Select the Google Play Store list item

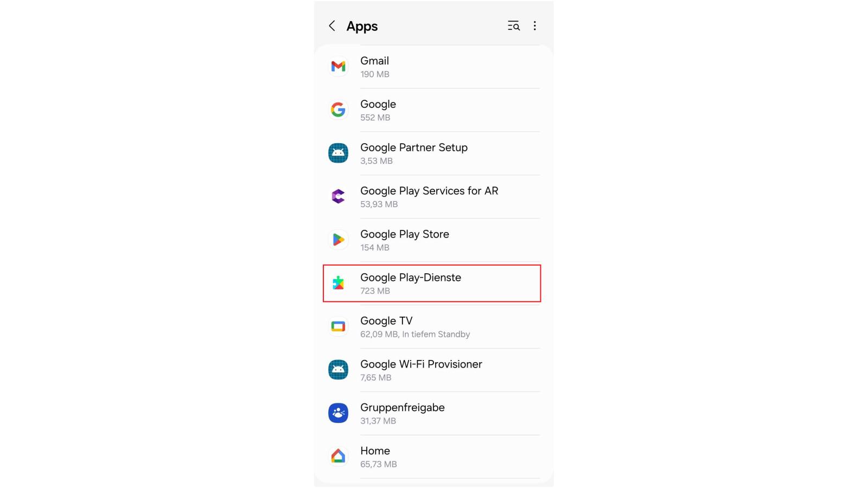tap(433, 240)
